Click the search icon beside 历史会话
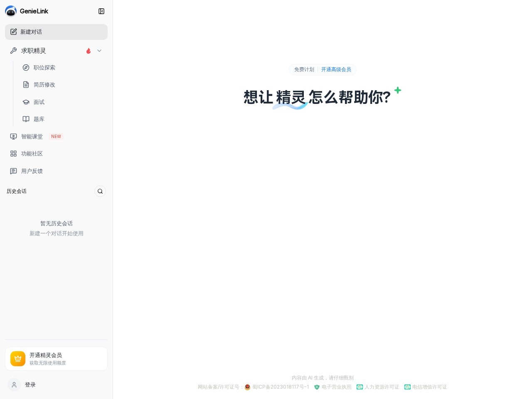 pos(100,191)
